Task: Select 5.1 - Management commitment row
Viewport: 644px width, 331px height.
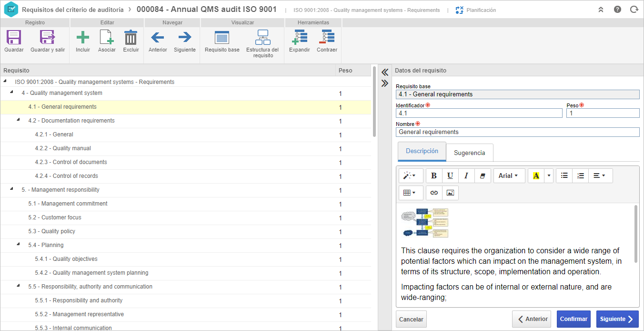Action: coord(186,204)
